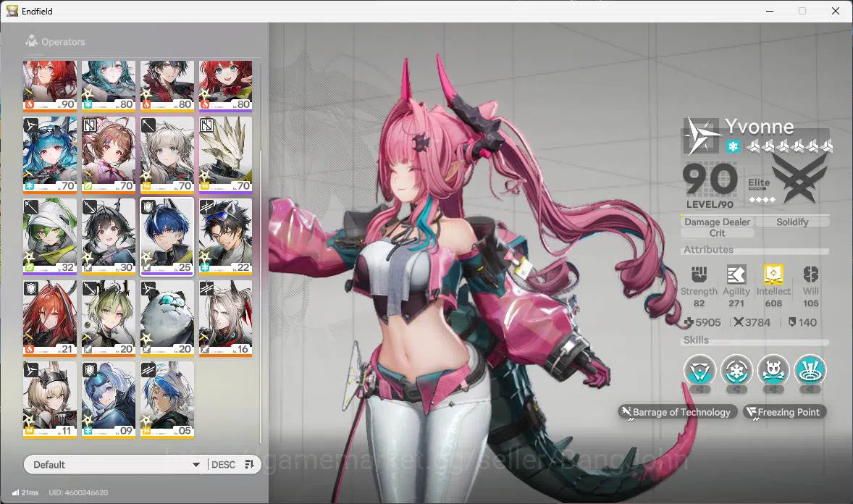Click the 21ms network latency indicator
Image resolution: width=853 pixels, height=504 pixels.
pyautogui.click(x=25, y=492)
